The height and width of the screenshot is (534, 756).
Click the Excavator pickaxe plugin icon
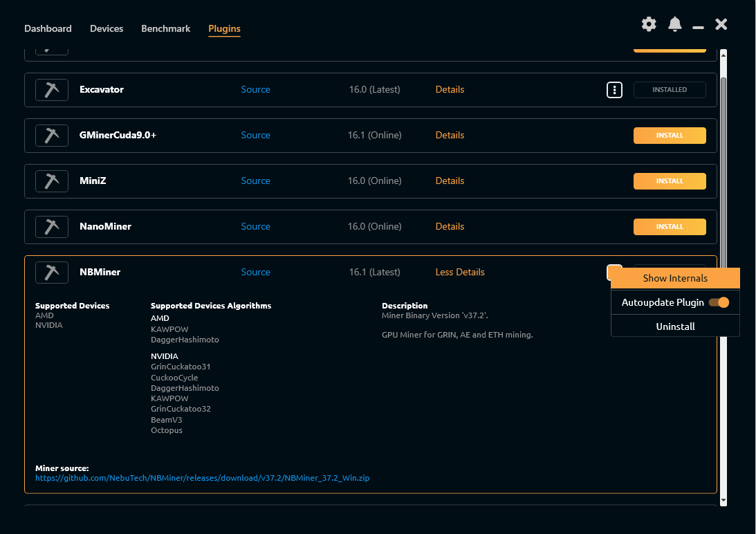coord(52,90)
